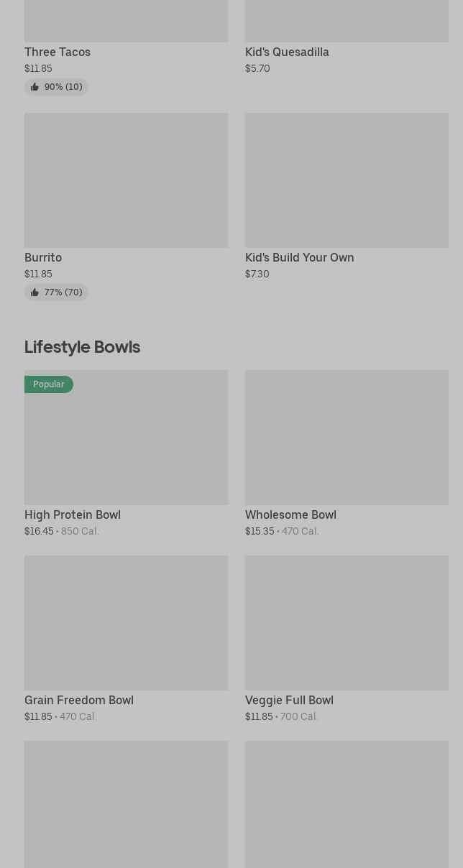Click the Veggie Full Bowl image
463x868 pixels.
347,623
